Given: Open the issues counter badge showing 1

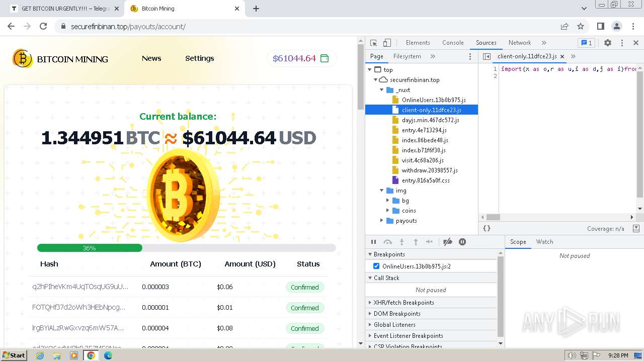Looking at the screenshot, I should coord(586,43).
